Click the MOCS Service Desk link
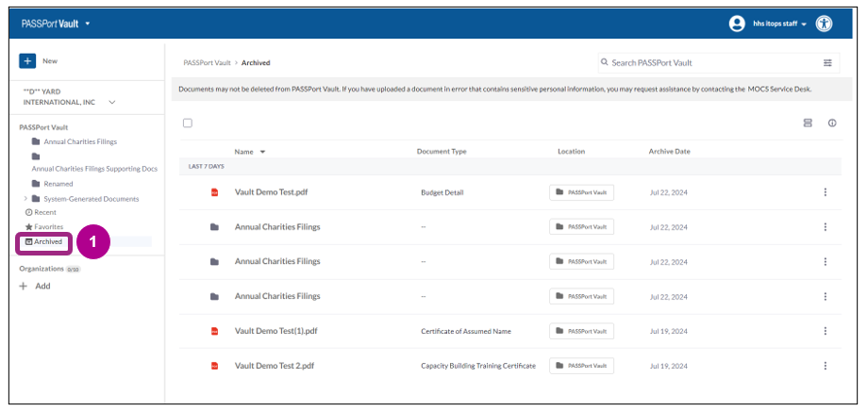 [780, 89]
